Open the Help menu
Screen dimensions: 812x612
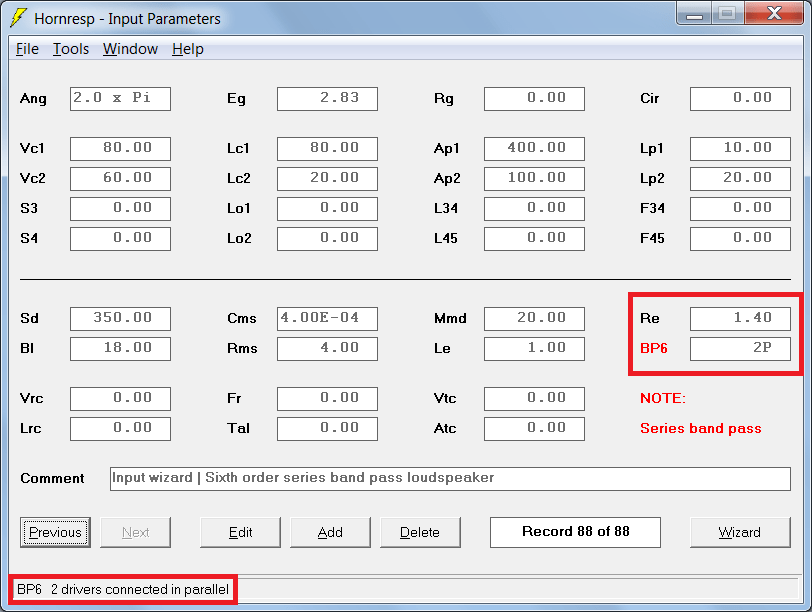(x=187, y=49)
